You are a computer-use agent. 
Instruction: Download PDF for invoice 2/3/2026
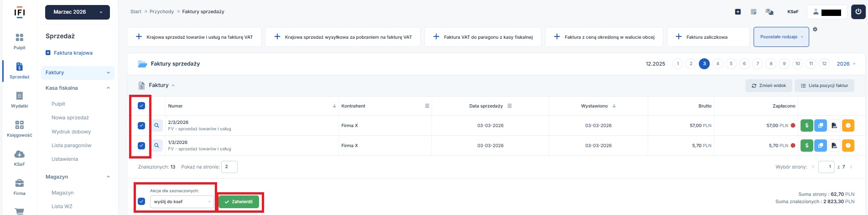point(834,126)
